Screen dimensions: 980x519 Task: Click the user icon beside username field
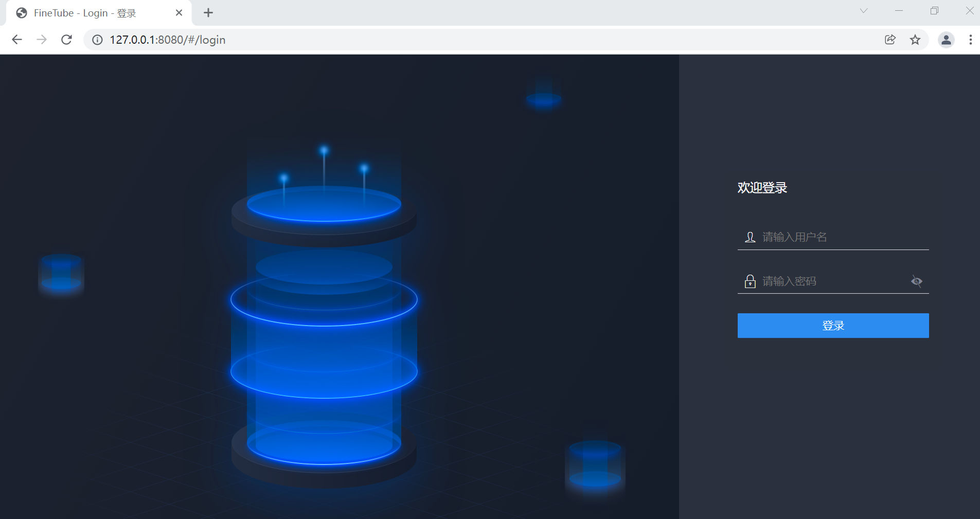750,237
